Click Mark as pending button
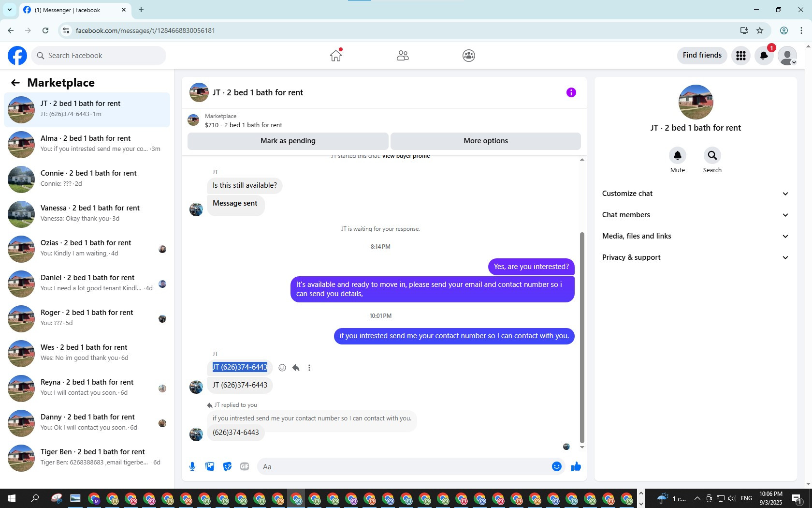 click(x=288, y=141)
